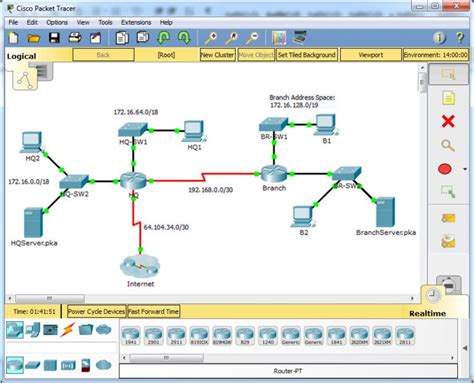
Task: Switch to Simulation mode via the stopwatch tab
Action: 449,284
